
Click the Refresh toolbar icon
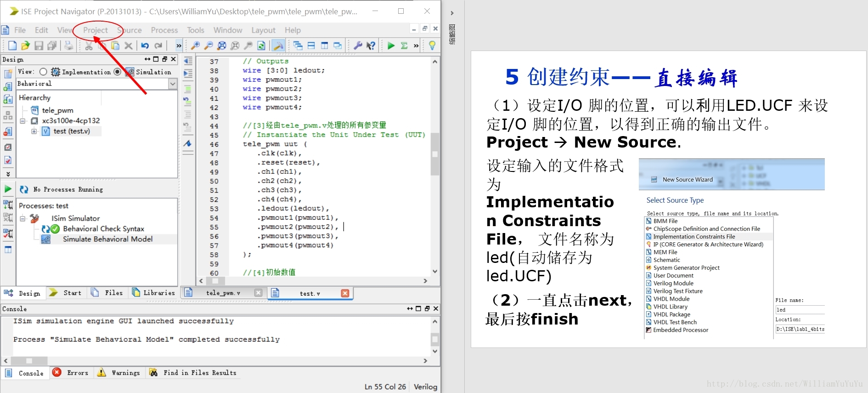[x=261, y=46]
